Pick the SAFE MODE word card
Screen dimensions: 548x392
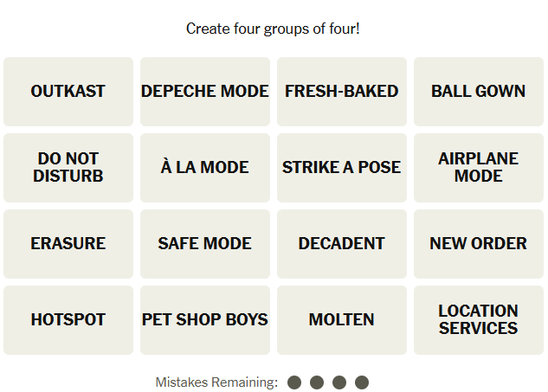[x=205, y=244]
